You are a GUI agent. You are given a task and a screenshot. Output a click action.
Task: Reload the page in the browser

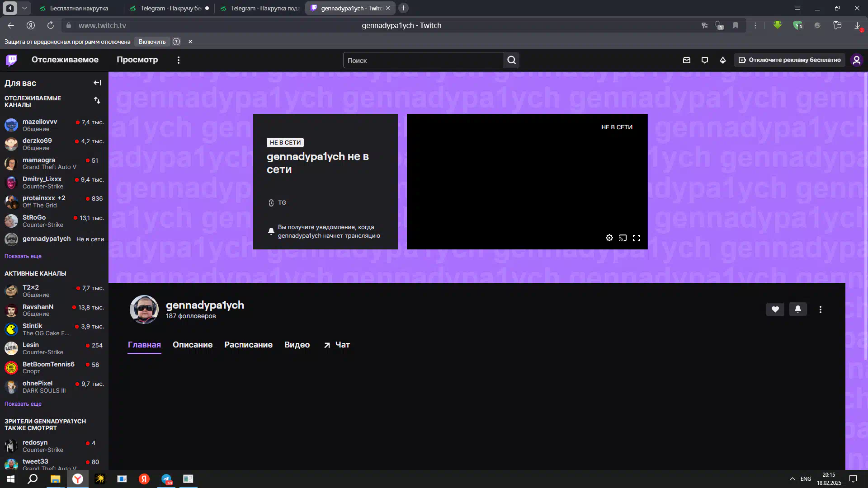tap(51, 25)
